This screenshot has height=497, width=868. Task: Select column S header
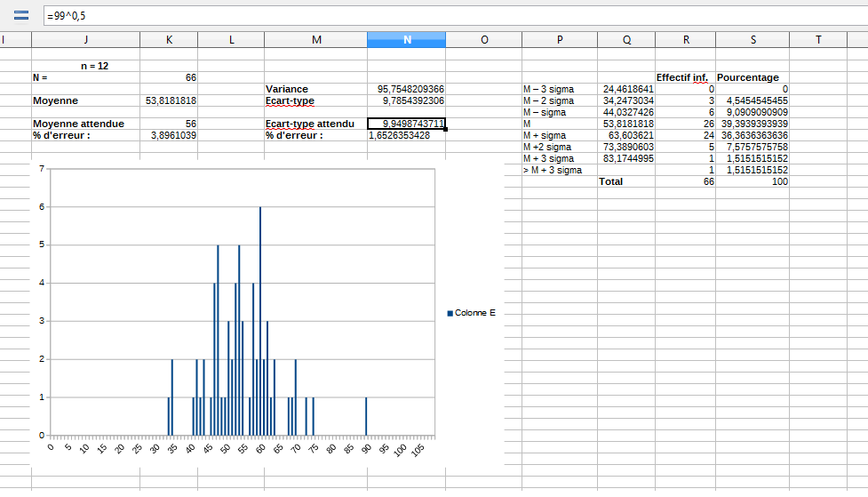click(753, 40)
